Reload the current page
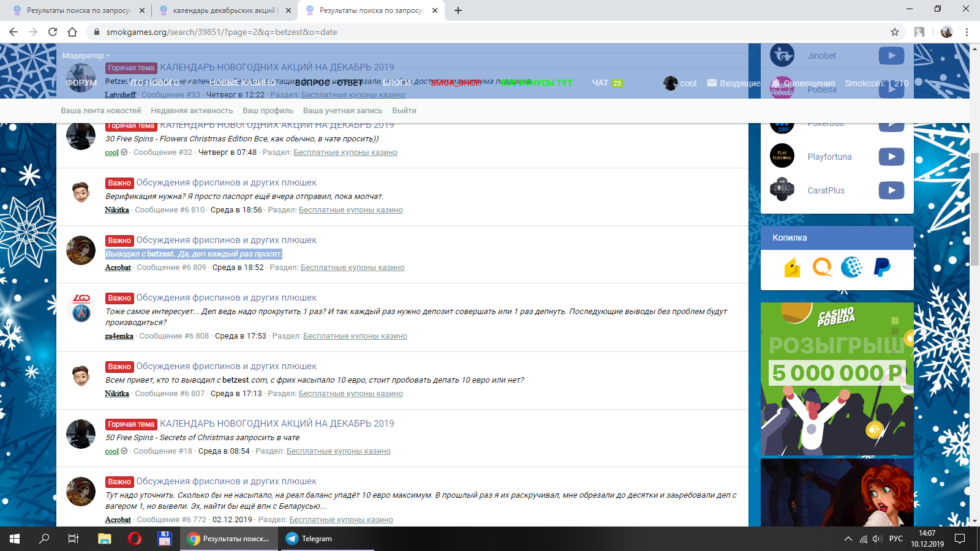Screen dimensions: 980x551 53,32
